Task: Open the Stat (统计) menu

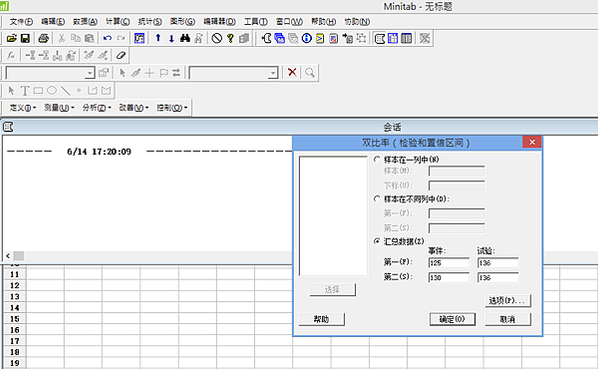Action: pyautogui.click(x=150, y=22)
